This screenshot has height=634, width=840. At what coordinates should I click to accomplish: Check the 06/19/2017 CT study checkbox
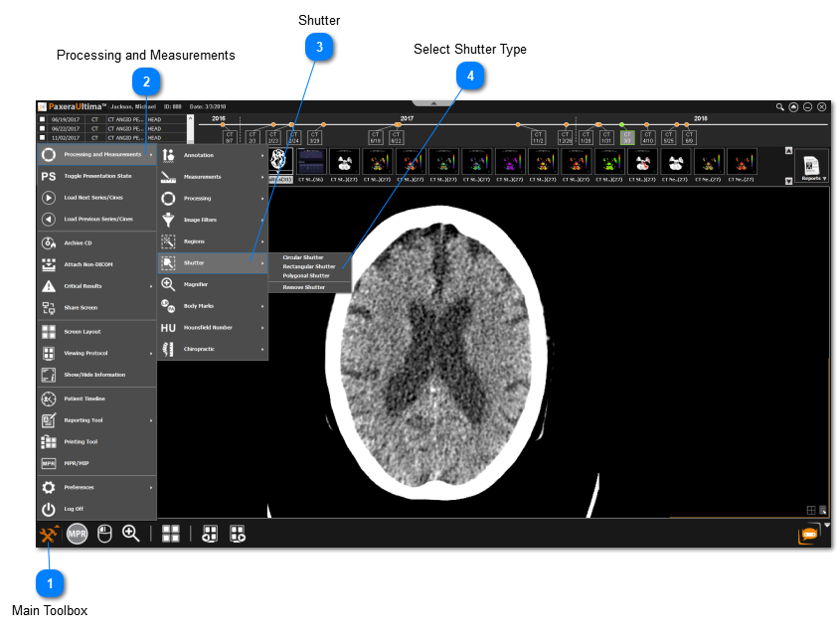[x=43, y=119]
